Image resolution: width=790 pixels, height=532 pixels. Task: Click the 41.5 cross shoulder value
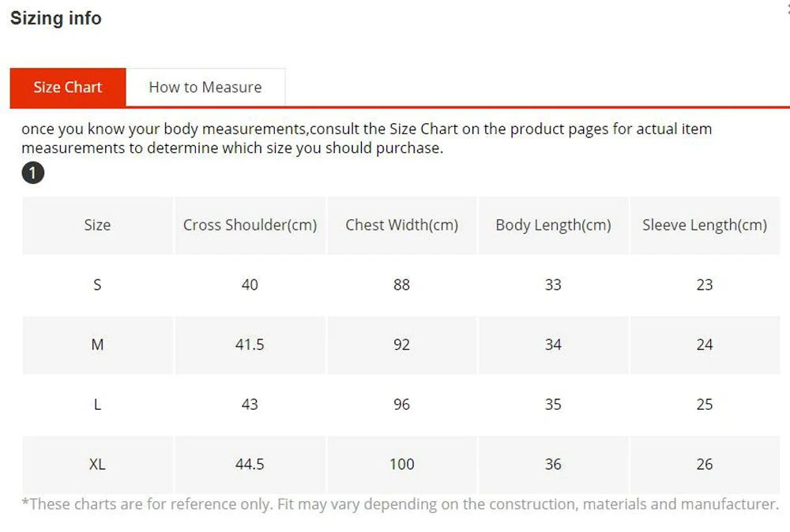tap(250, 345)
